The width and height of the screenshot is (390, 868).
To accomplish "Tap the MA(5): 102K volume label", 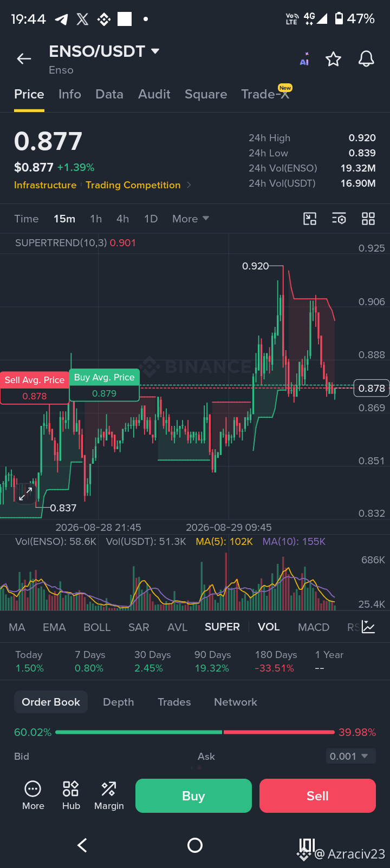I will 224,542.
